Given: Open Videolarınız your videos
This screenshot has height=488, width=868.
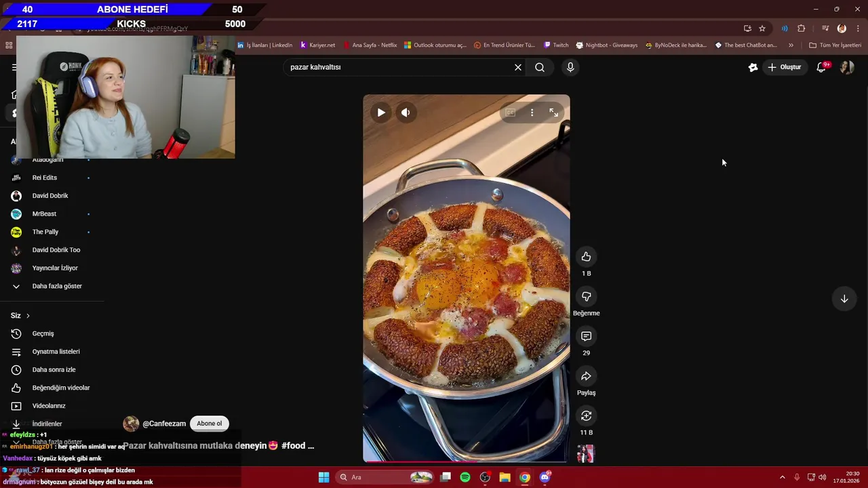Looking at the screenshot, I should coord(50,406).
